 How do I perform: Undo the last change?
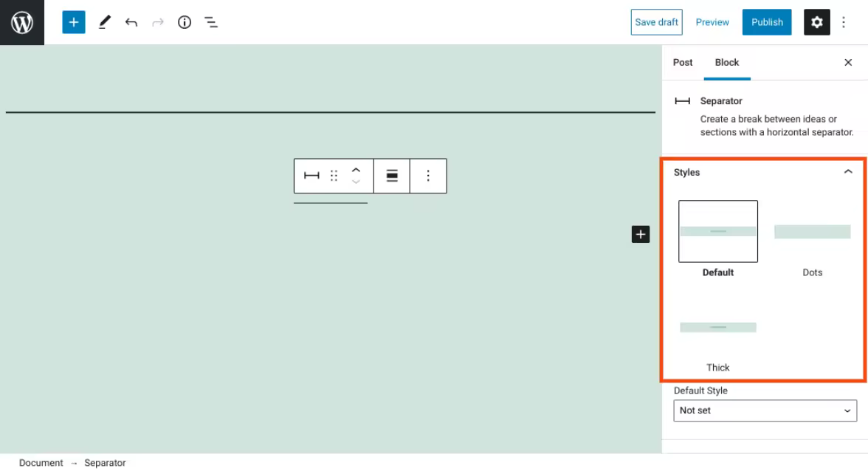tap(131, 22)
